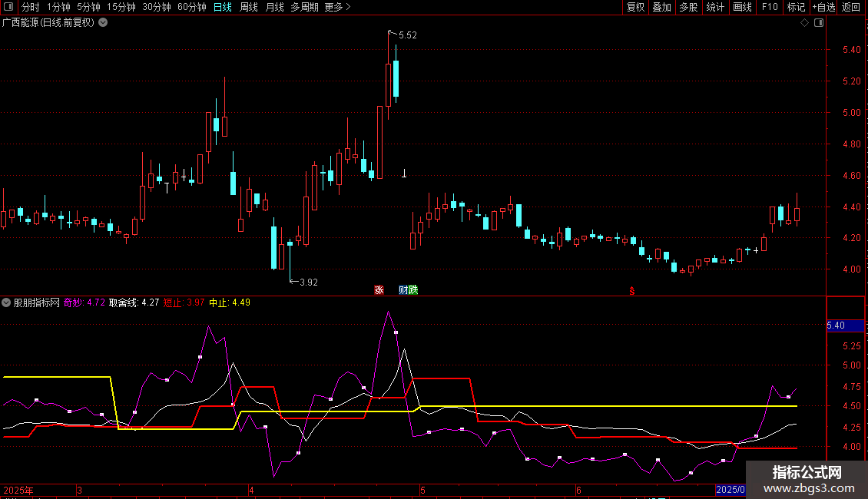868x499 pixels.
Task: Click the 广西能源(日线.前复权) title
Action: point(48,23)
